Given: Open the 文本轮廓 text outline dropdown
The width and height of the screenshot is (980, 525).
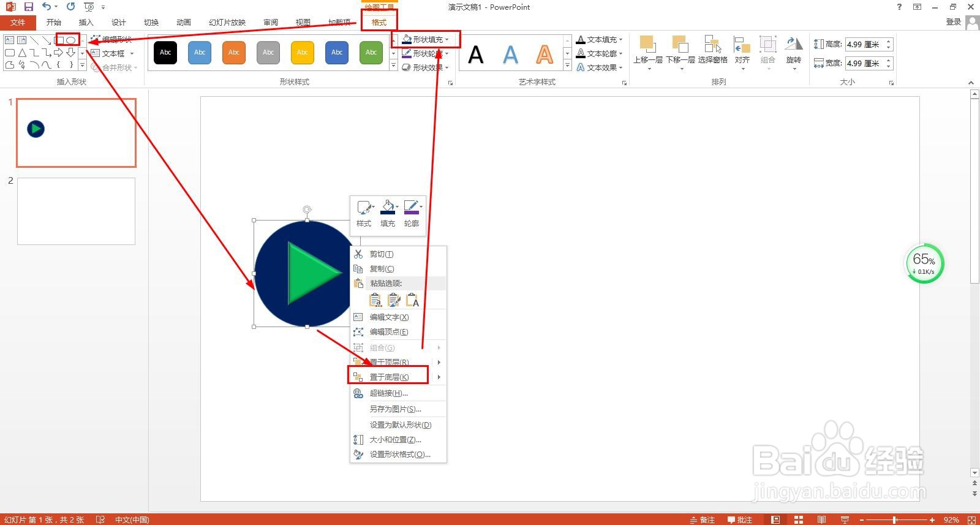Looking at the screenshot, I should coord(600,53).
